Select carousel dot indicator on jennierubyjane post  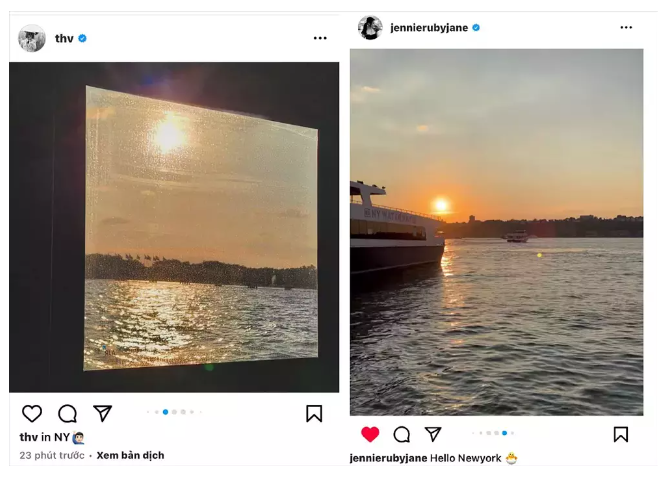504,433
